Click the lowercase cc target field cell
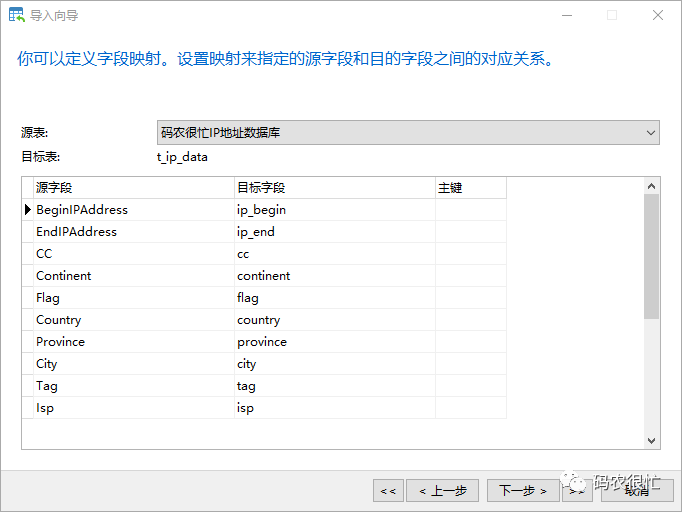 (x=335, y=254)
